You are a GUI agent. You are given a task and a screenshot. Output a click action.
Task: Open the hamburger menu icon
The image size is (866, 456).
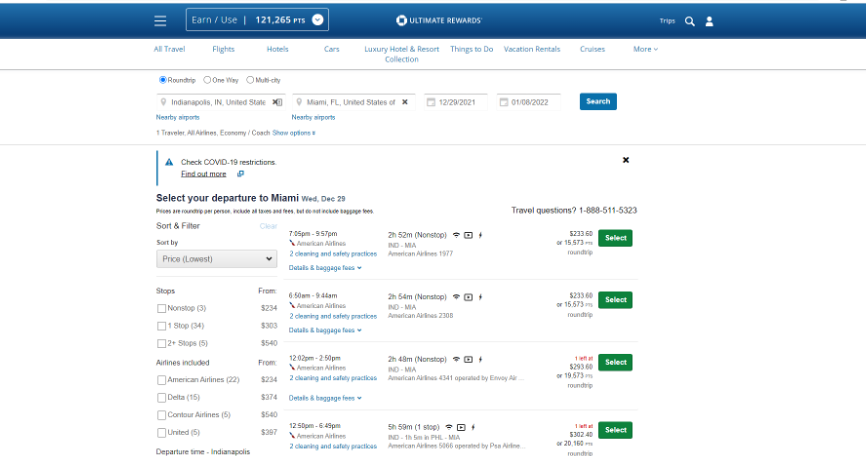[160, 20]
